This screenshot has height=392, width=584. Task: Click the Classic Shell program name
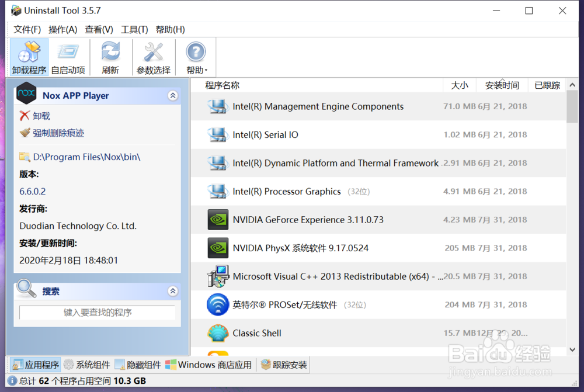(x=257, y=333)
